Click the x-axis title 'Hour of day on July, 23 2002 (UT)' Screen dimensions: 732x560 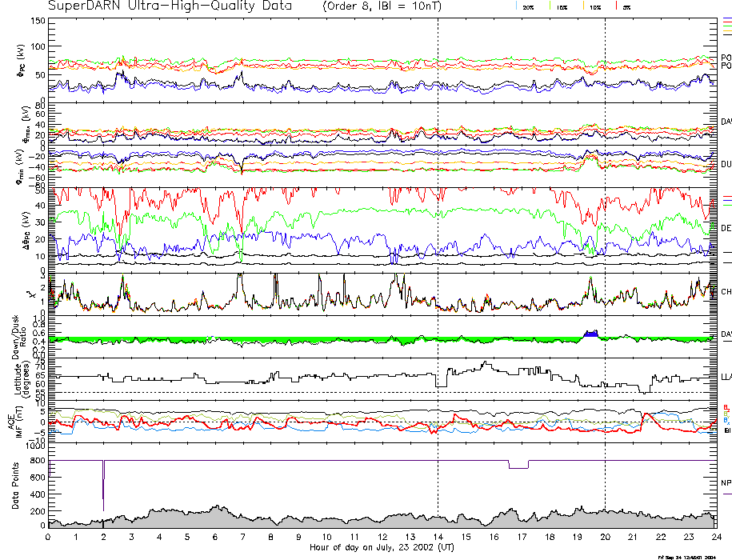[x=382, y=547]
